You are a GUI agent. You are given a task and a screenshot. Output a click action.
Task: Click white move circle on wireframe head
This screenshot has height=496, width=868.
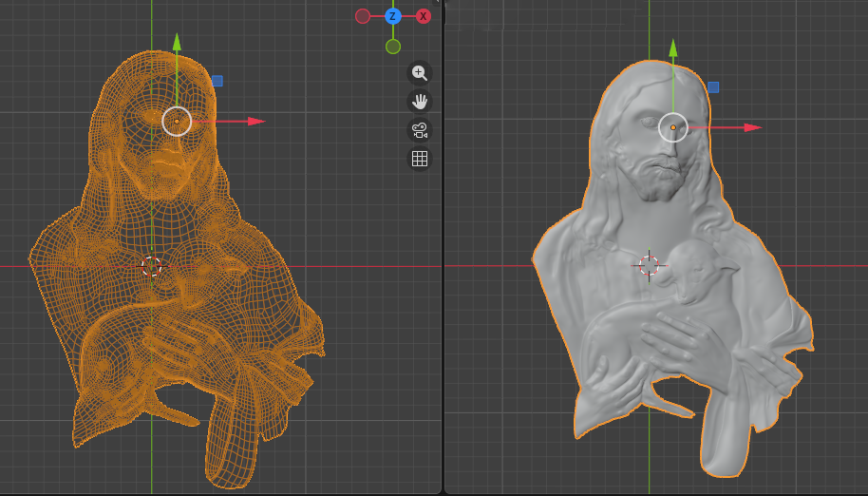pos(177,122)
